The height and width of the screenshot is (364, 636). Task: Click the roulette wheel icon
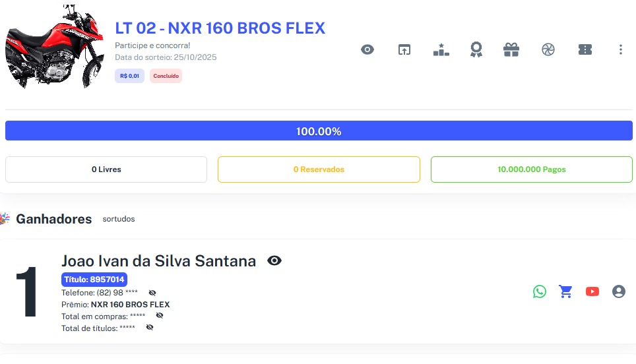coord(548,49)
